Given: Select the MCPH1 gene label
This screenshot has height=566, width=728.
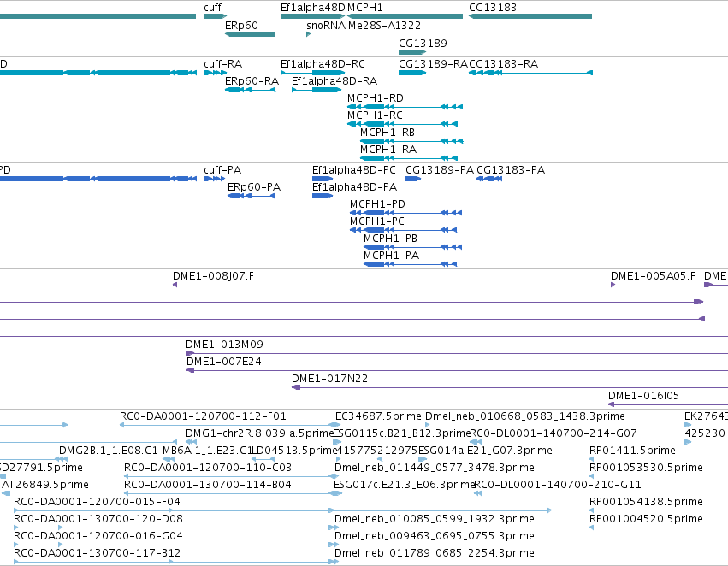Looking at the screenshot, I should 365,8.
